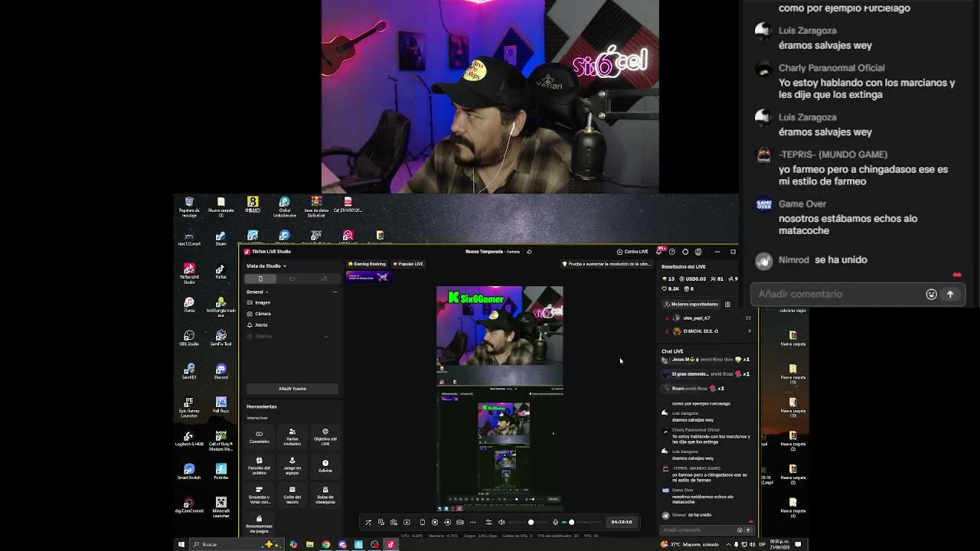Expand the General scene dropdown
Screen dimensions: 980x551
point(257,292)
